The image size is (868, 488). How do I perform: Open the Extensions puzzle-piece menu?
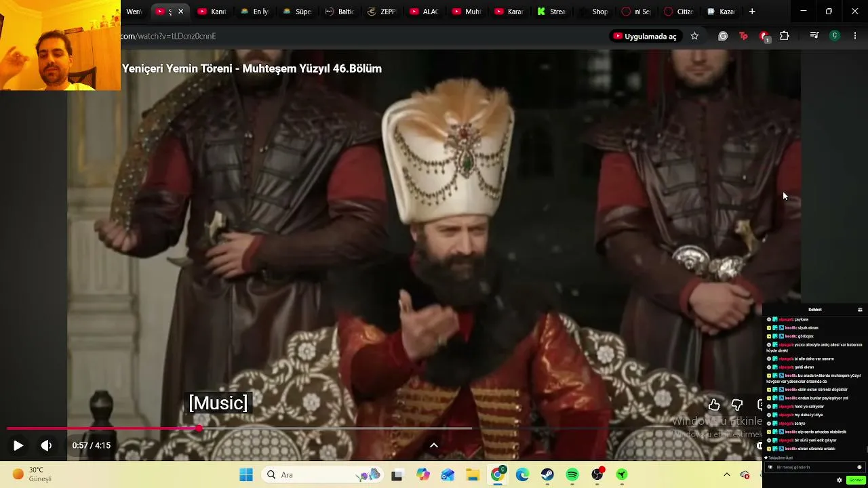tap(785, 36)
